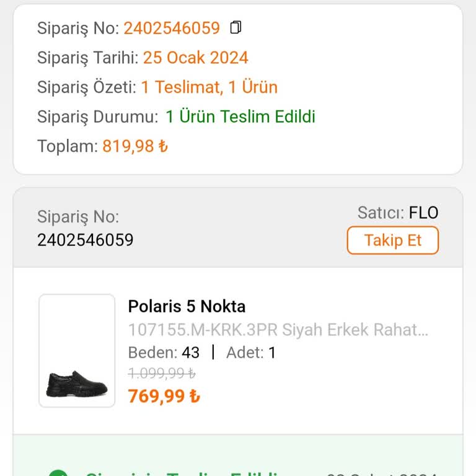
Task: Tap the size value Beden: 43
Action: point(164,353)
